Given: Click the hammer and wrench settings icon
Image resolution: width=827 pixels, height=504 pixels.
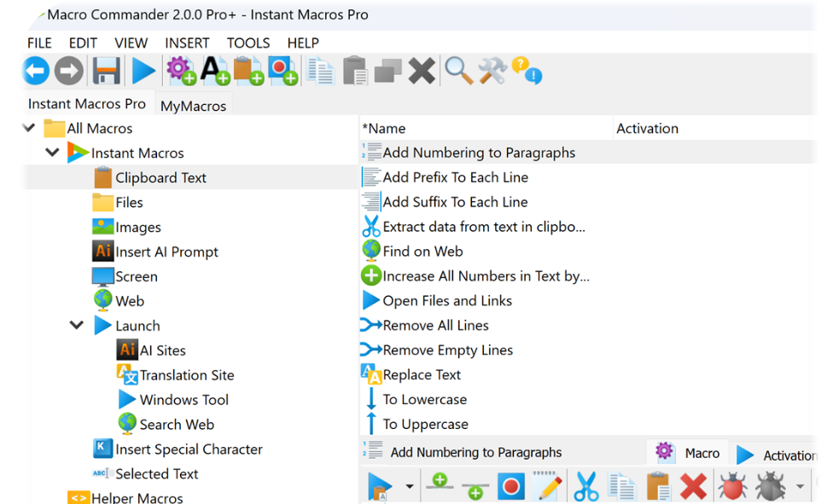Looking at the screenshot, I should point(493,72).
